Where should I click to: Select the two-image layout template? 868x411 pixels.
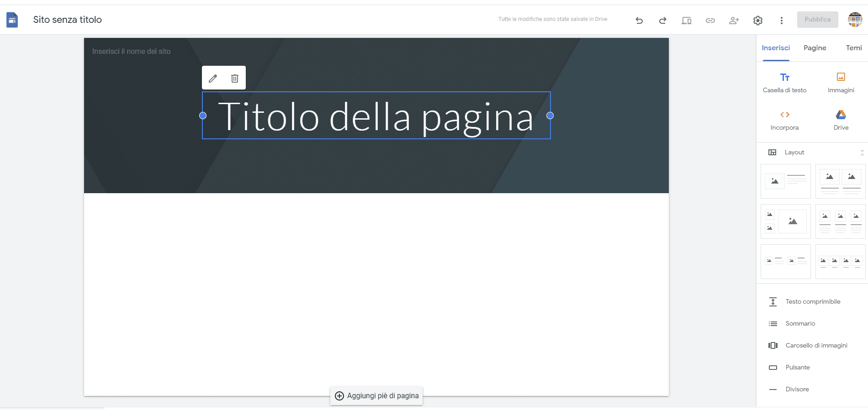point(840,181)
